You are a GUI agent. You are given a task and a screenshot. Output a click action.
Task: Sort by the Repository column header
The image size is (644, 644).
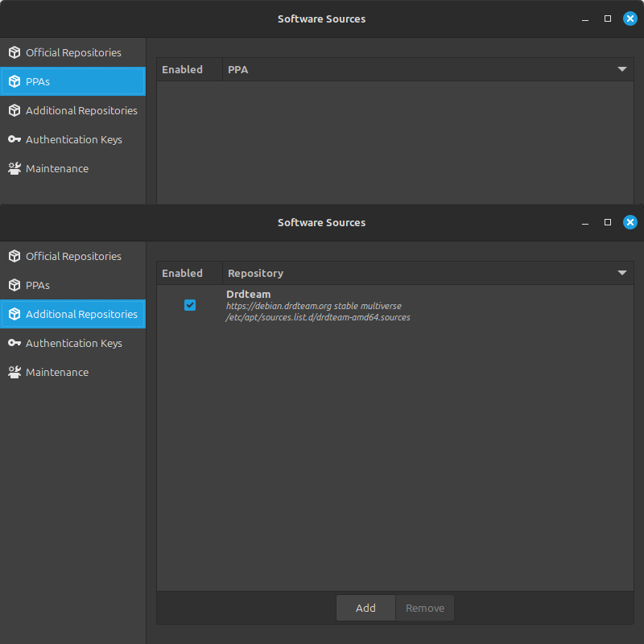pyautogui.click(x=428, y=273)
